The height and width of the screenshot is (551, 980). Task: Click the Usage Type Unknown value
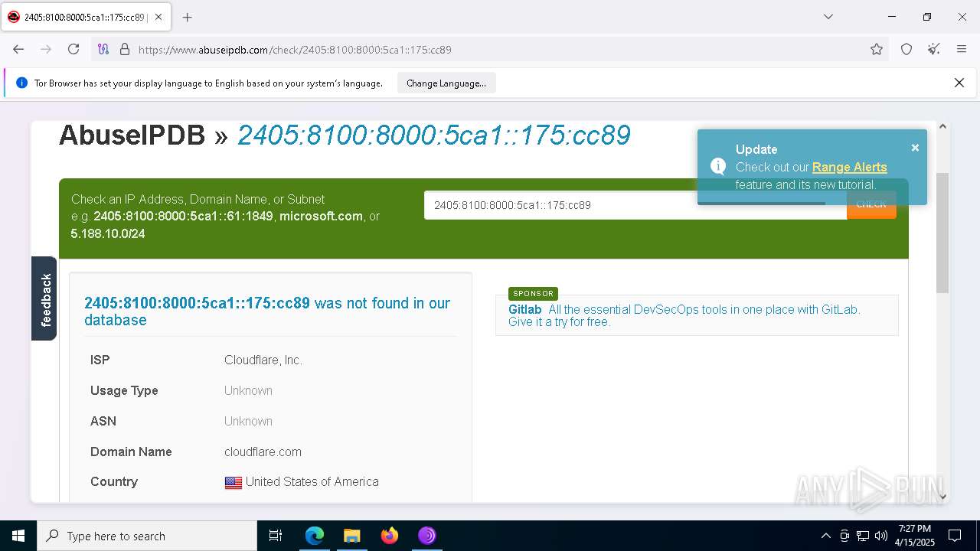(248, 390)
